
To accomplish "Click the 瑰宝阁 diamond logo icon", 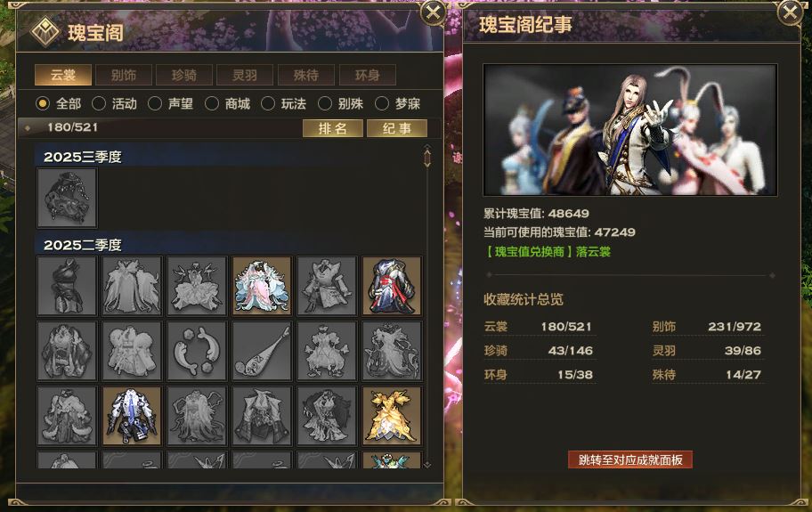I will pyautogui.click(x=45, y=31).
